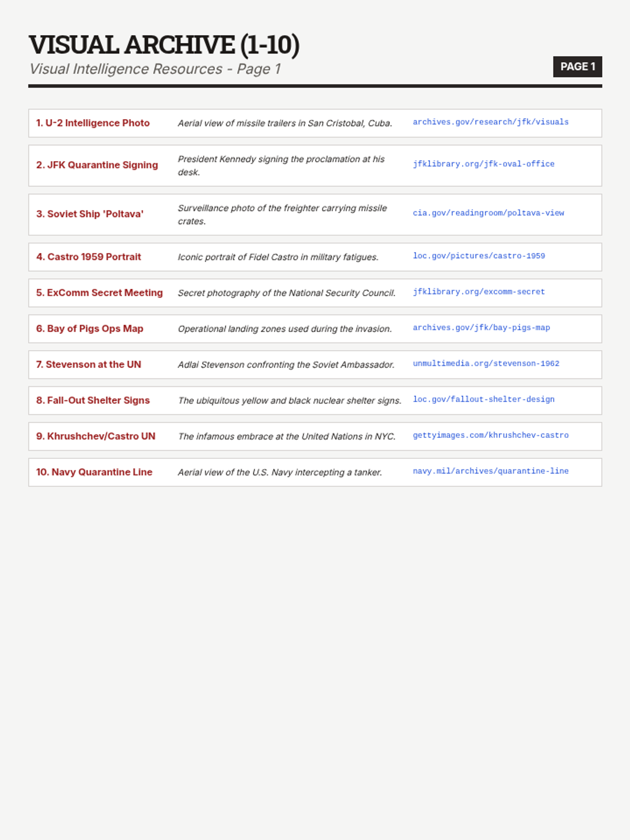Click the ExComm Secret Meeting title
630x840 pixels.
click(x=99, y=293)
